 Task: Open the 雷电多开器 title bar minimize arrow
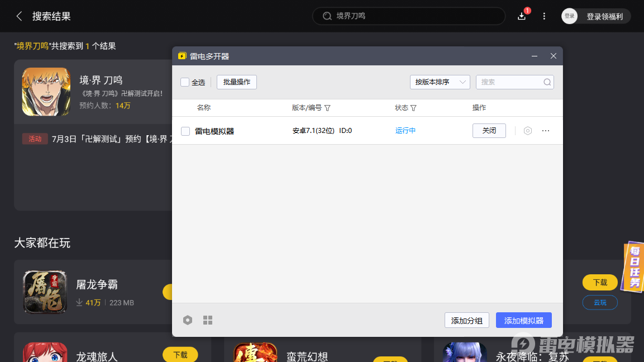point(534,56)
